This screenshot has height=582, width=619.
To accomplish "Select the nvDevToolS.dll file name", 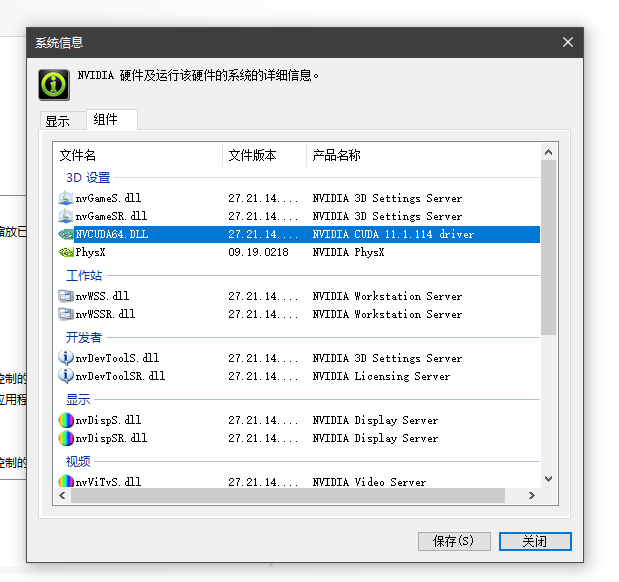I will (x=117, y=358).
